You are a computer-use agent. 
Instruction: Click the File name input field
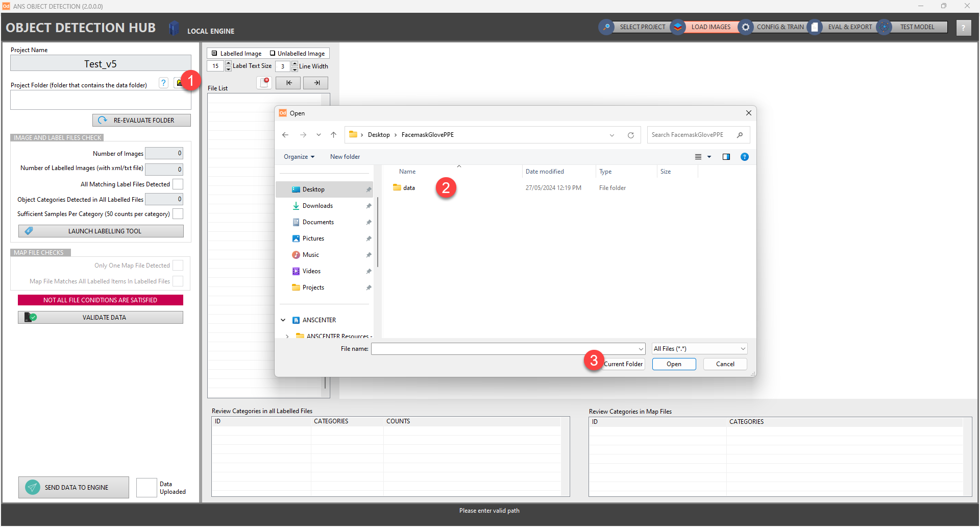click(x=505, y=349)
